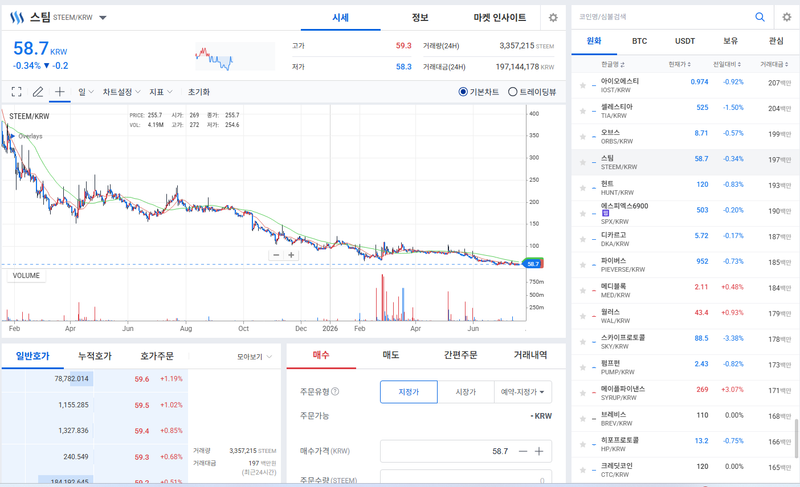Favorite star for 펌프펀 PUMP/KRW
This screenshot has height=487, width=800.
[x=583, y=368]
